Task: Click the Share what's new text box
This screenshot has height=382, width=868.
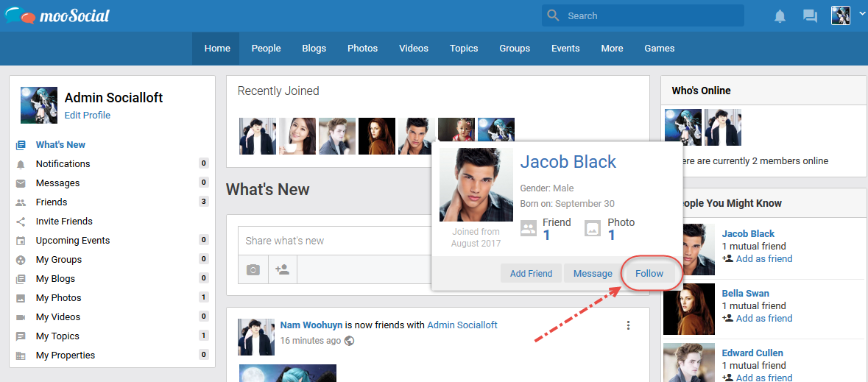Action: [x=335, y=241]
